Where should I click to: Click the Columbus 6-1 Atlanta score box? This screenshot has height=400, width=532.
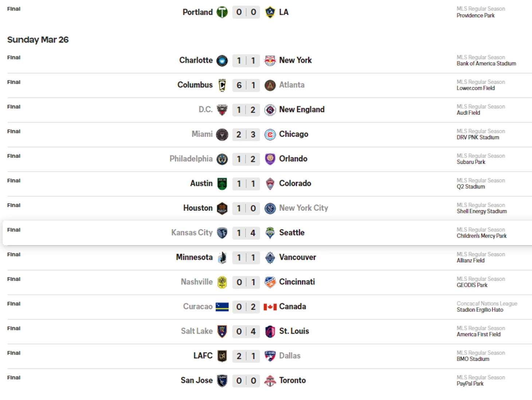coord(246,85)
